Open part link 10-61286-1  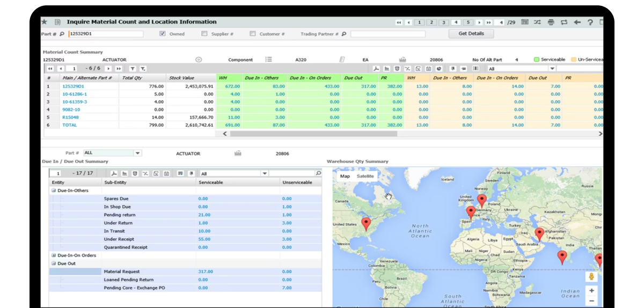(75, 94)
